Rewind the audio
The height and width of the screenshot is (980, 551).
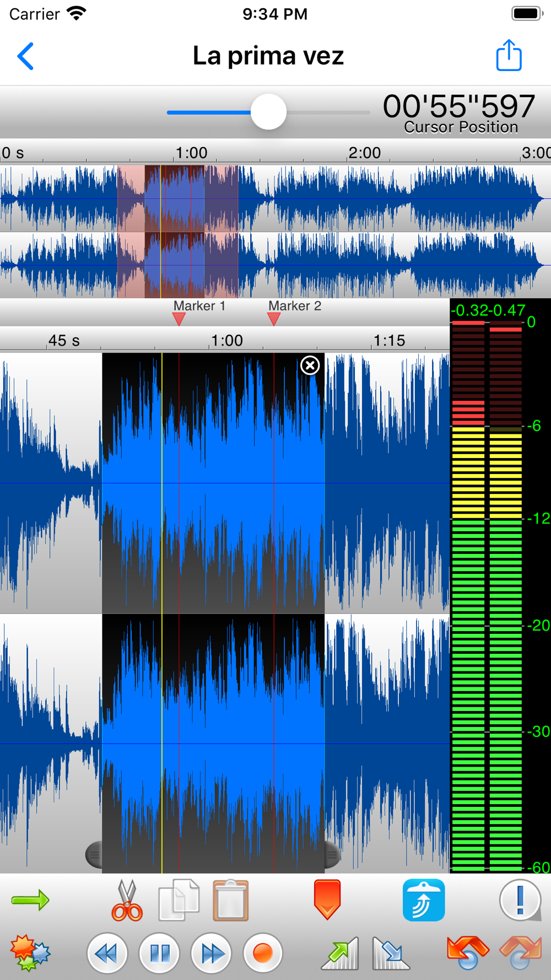[x=107, y=953]
